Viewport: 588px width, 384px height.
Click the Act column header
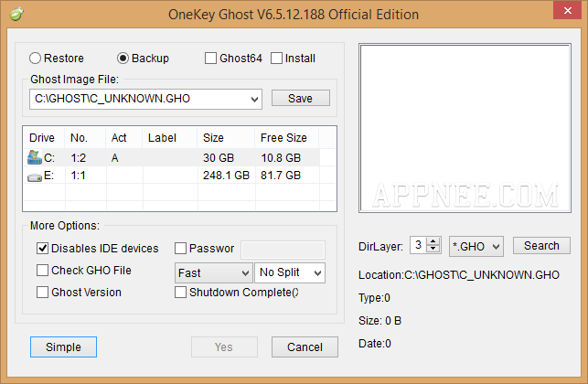pyautogui.click(x=123, y=138)
